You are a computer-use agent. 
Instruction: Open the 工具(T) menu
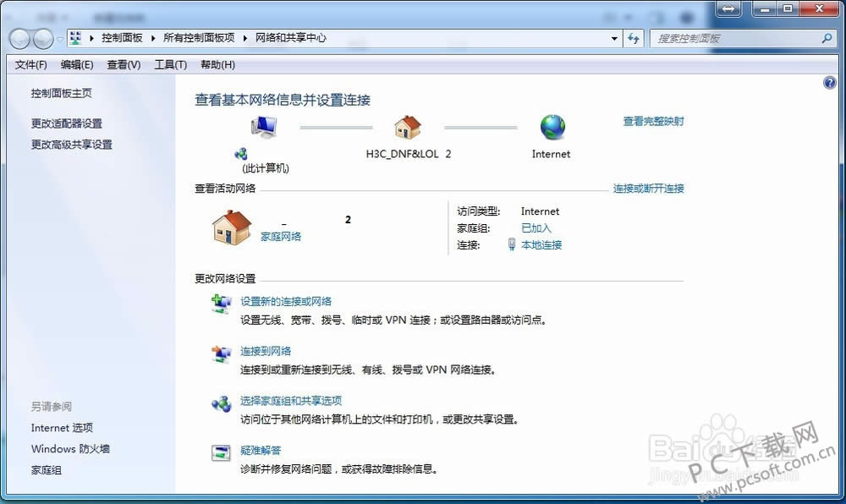(x=170, y=65)
